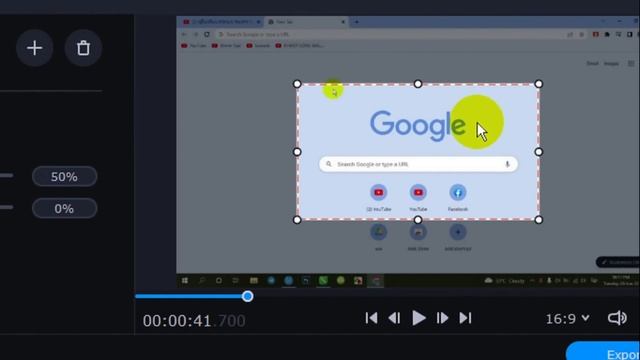The height and width of the screenshot is (360, 640).
Task: Click the volume speaker icon
Action: [x=617, y=318]
